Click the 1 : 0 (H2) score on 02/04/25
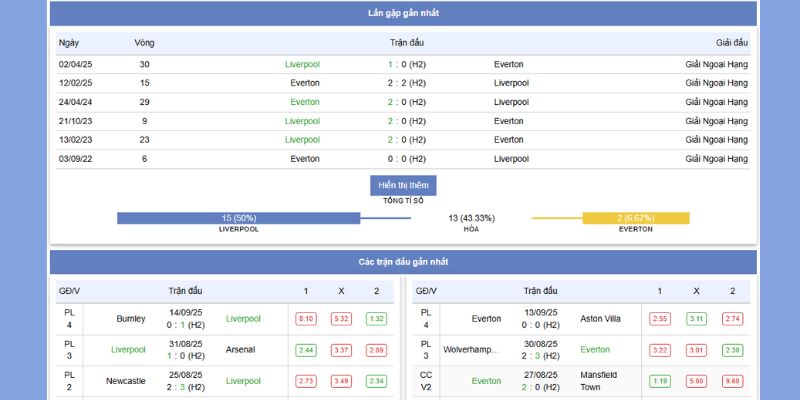 coord(407,64)
